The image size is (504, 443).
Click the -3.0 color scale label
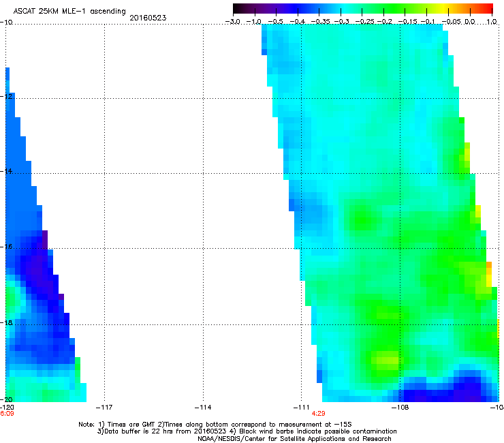click(232, 22)
